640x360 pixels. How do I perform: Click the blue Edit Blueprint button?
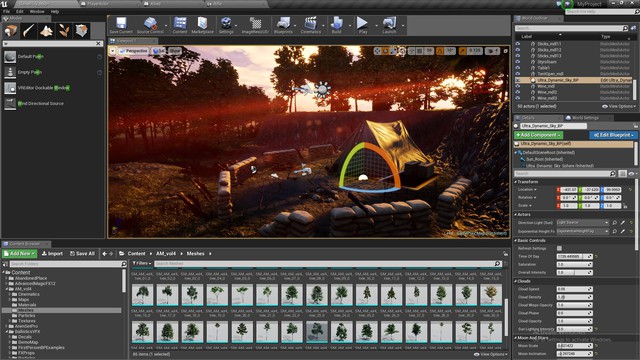[614, 135]
